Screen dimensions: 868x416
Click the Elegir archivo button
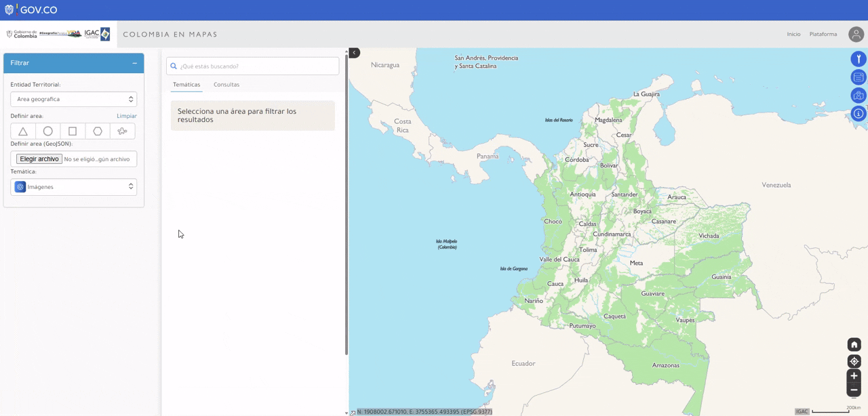tap(39, 159)
